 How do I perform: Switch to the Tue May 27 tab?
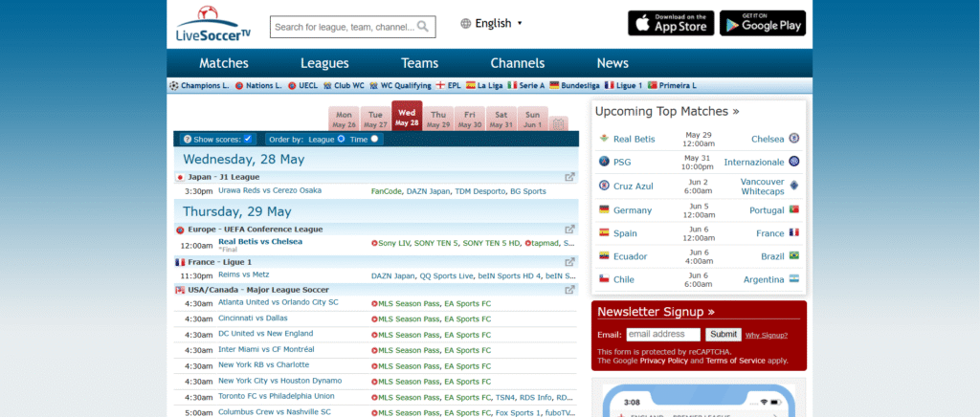(x=375, y=120)
